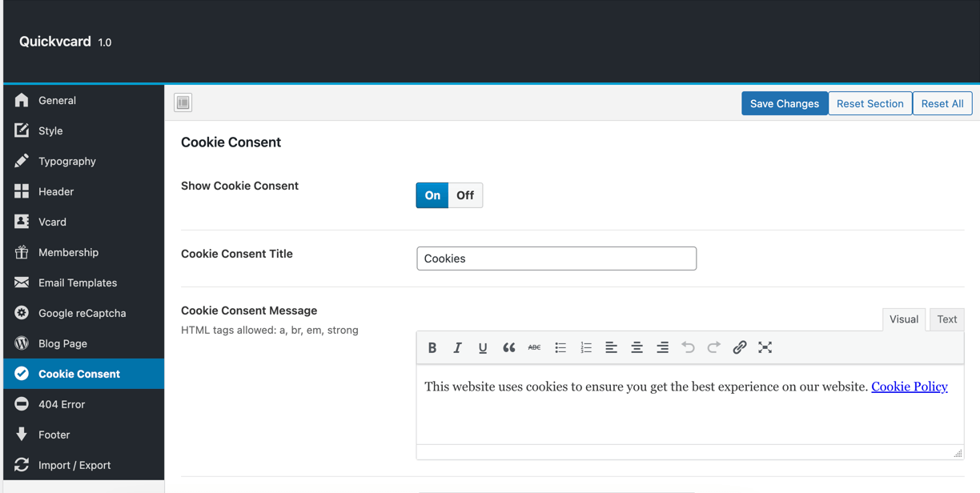
Task: Insert a bulleted list
Action: [560, 347]
